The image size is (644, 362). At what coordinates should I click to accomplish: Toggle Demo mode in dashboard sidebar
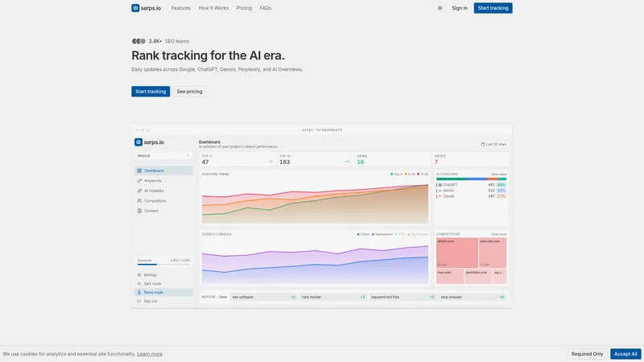(x=163, y=292)
